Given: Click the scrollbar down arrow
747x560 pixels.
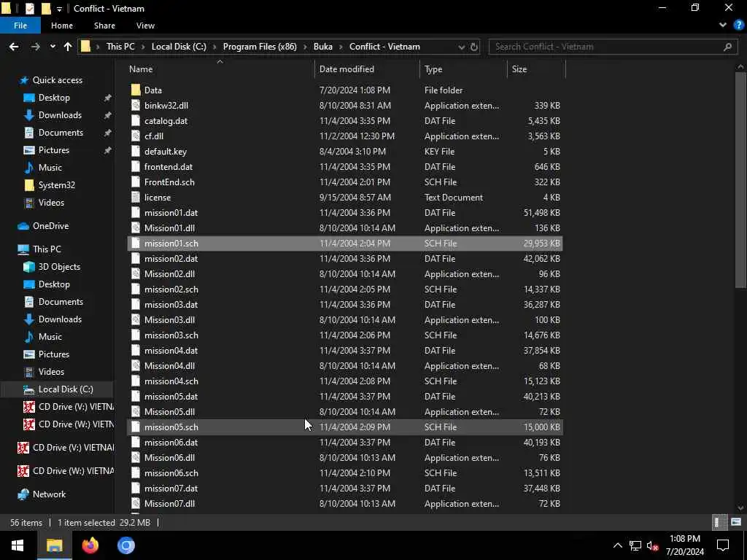Looking at the screenshot, I should [x=740, y=508].
